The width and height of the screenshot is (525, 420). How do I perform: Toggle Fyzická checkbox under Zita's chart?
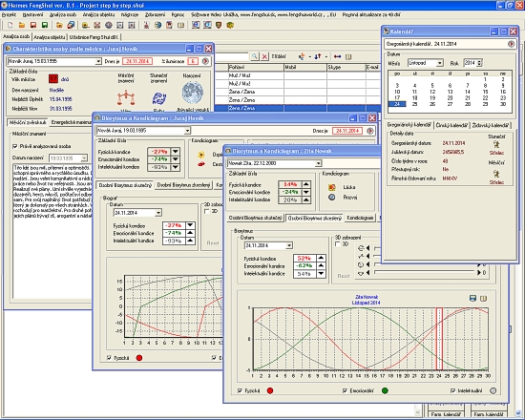[x=240, y=390]
